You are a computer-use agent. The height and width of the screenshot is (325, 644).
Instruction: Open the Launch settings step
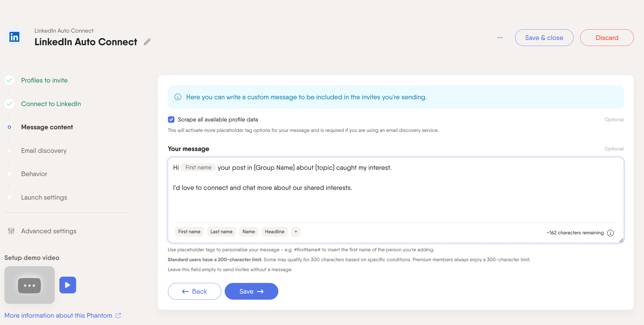tap(44, 197)
